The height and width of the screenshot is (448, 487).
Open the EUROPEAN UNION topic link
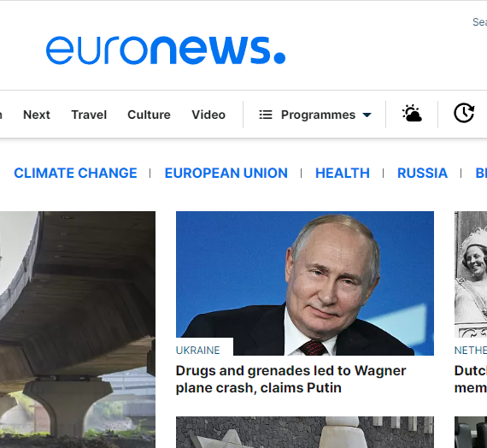pos(226,174)
